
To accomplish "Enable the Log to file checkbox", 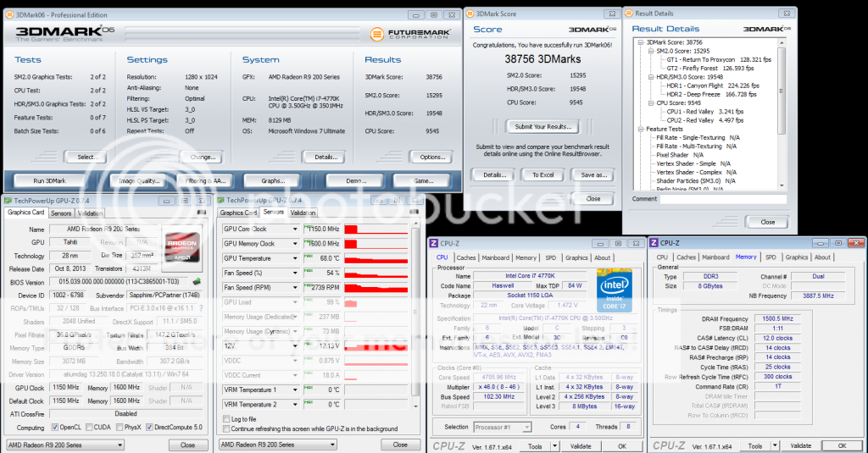I will (225, 419).
